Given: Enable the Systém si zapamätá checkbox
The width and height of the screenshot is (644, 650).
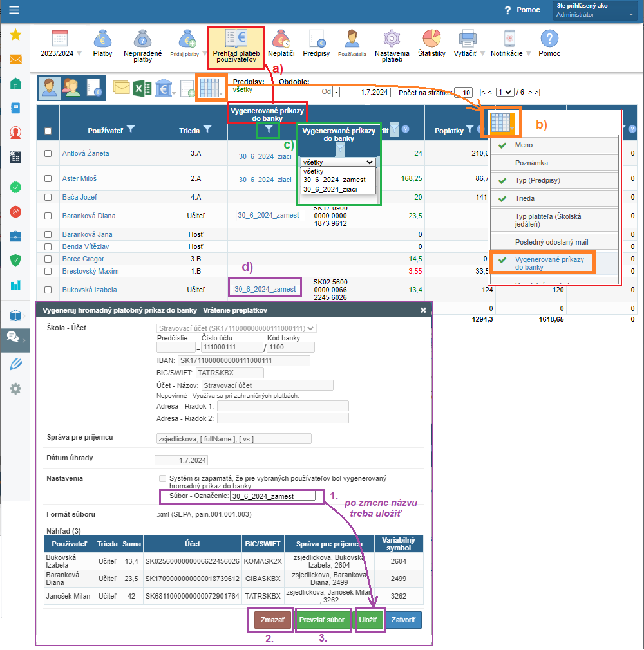Looking at the screenshot, I should [x=162, y=479].
